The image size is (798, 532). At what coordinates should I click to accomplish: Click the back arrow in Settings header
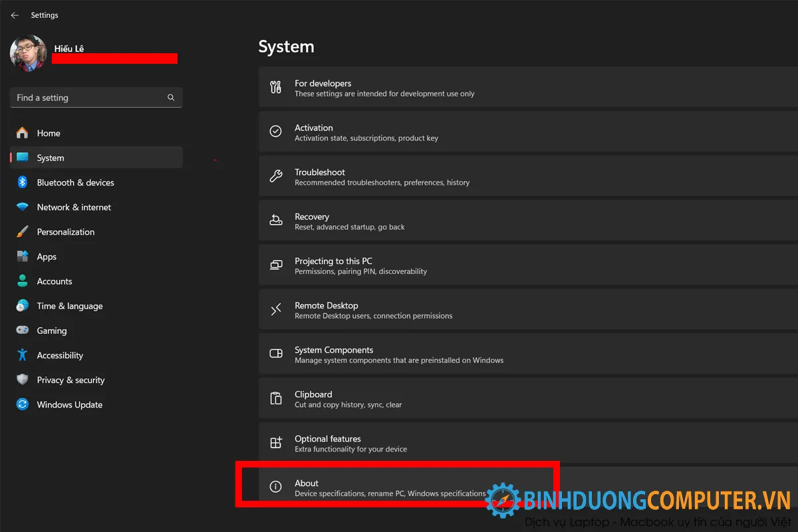click(15, 15)
